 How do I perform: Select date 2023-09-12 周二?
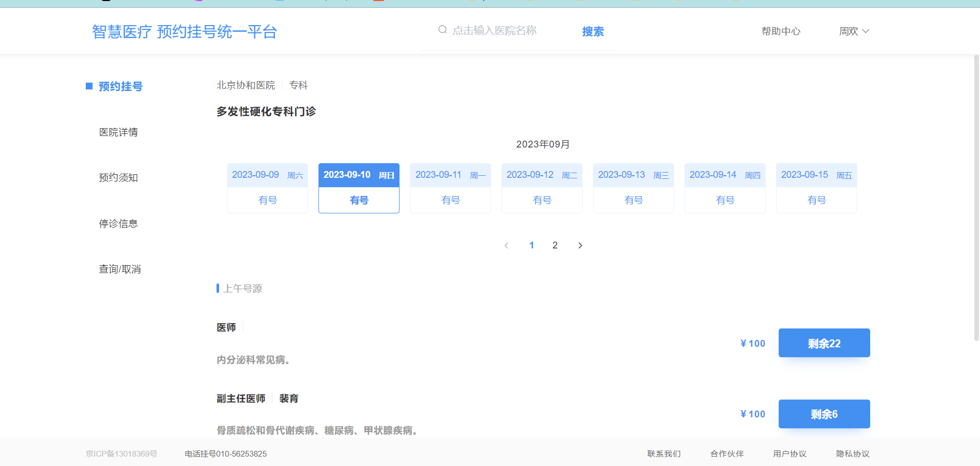point(542,188)
